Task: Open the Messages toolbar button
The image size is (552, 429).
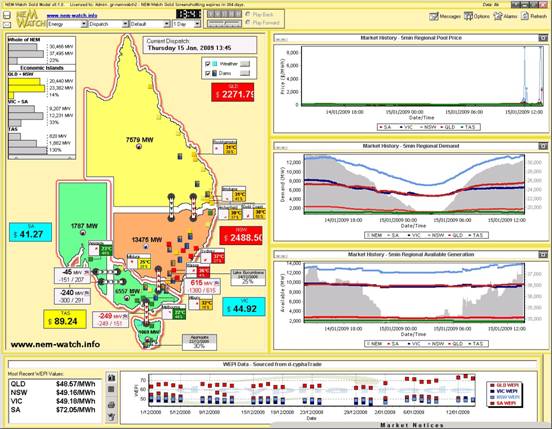Action: click(x=445, y=16)
